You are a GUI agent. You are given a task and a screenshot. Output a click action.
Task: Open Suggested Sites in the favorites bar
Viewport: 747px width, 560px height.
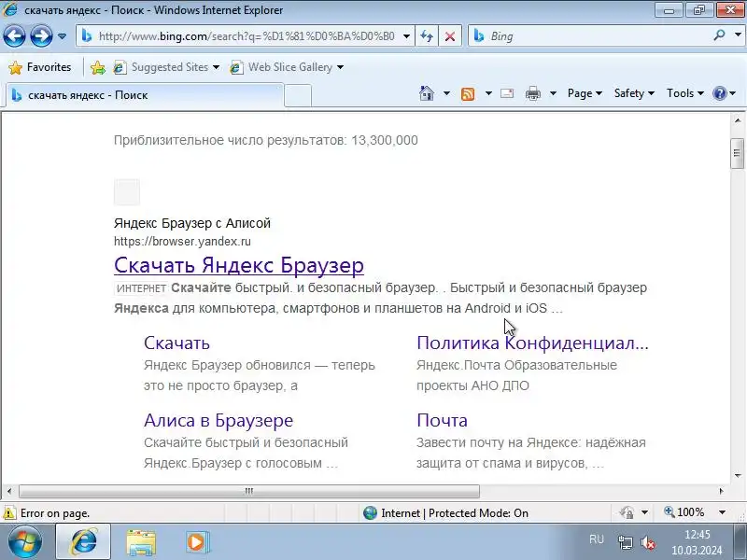point(166,67)
